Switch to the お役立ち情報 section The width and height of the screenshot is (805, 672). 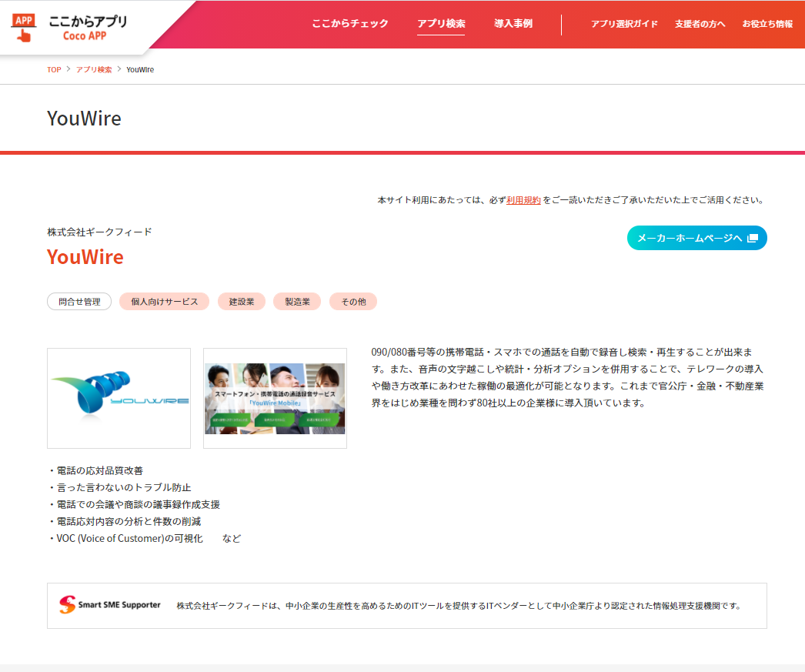click(769, 24)
